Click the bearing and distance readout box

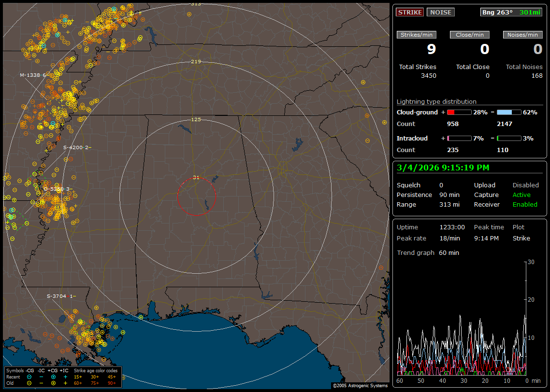click(x=511, y=13)
